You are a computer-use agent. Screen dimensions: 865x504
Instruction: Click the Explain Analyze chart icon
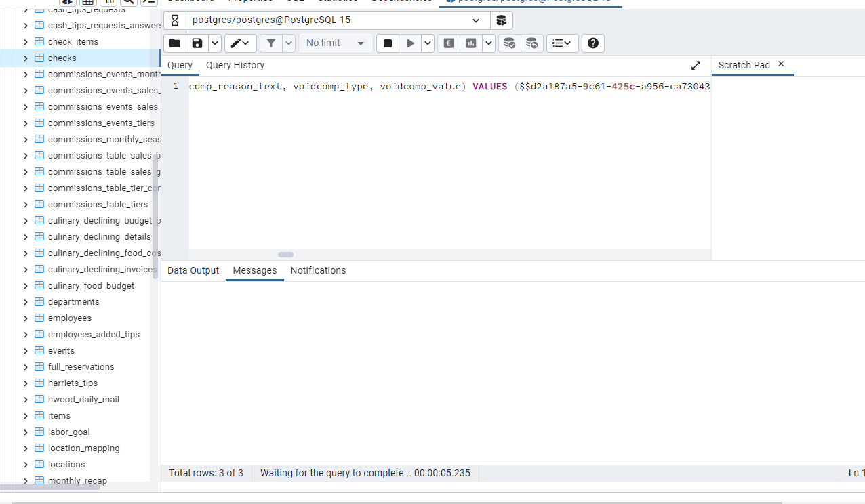[x=471, y=43]
